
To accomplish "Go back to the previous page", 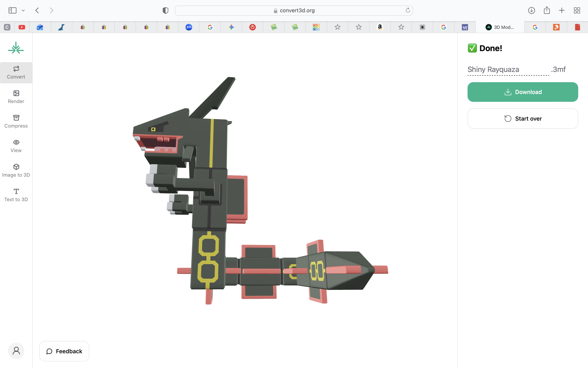I will [37, 10].
